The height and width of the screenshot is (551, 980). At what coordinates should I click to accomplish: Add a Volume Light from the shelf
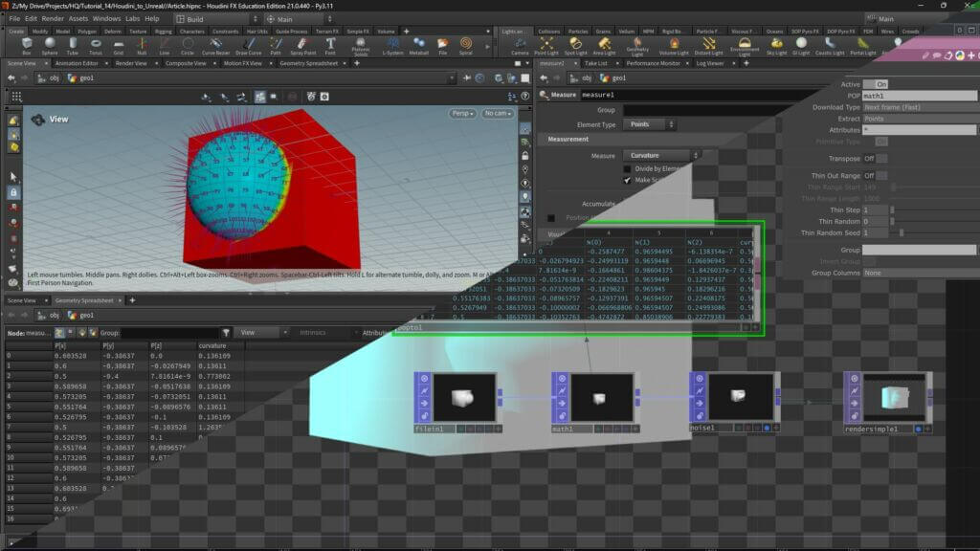[x=674, y=46]
